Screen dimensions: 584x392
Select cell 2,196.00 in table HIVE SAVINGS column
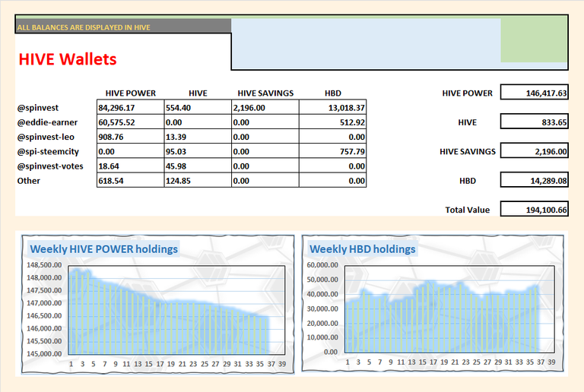[265, 107]
